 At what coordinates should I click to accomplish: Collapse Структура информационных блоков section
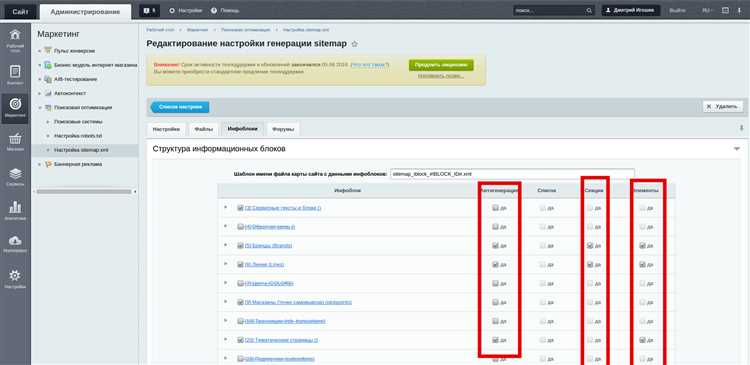tap(737, 149)
